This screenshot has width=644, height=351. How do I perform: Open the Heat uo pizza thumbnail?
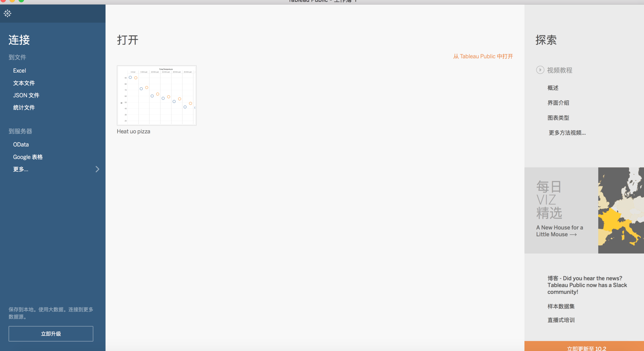click(x=157, y=95)
